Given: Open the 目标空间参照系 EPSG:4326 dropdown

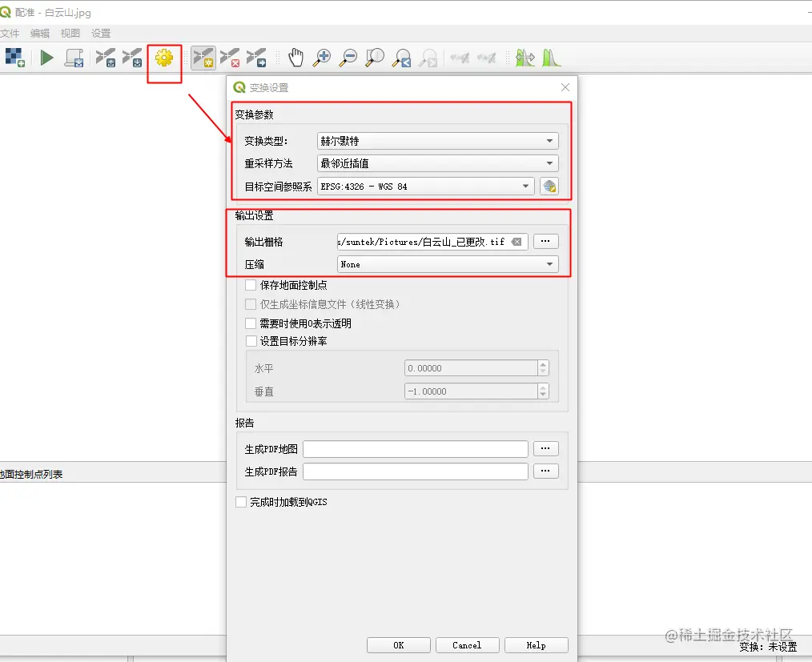Looking at the screenshot, I should point(426,187).
